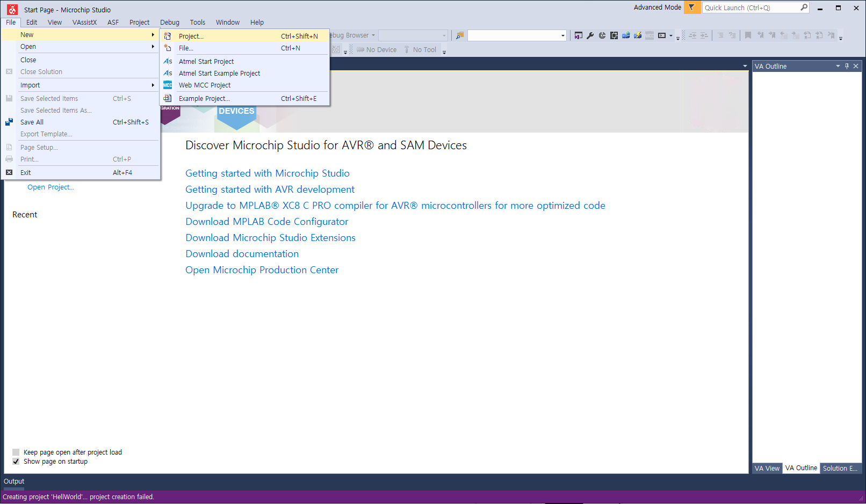Image resolution: width=866 pixels, height=504 pixels.
Task: Choose Project... from New submenu
Action: [x=245, y=36]
